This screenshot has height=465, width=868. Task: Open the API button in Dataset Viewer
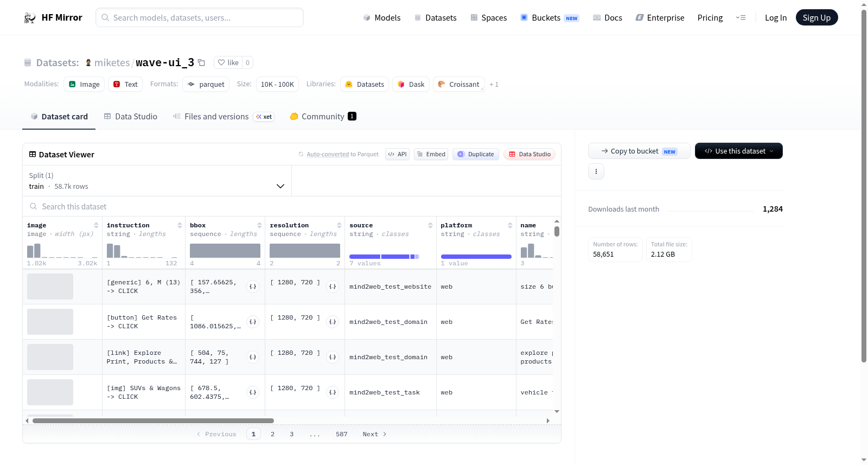[x=397, y=154]
